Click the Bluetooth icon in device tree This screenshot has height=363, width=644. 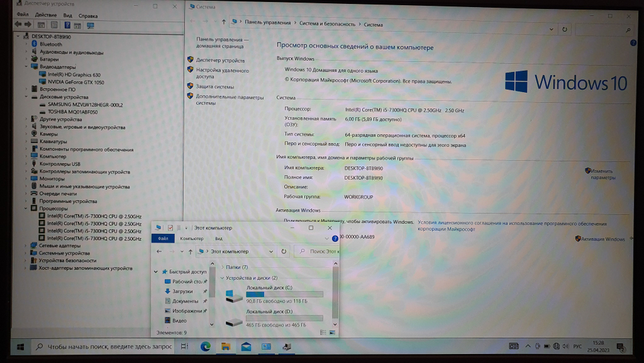tap(35, 44)
